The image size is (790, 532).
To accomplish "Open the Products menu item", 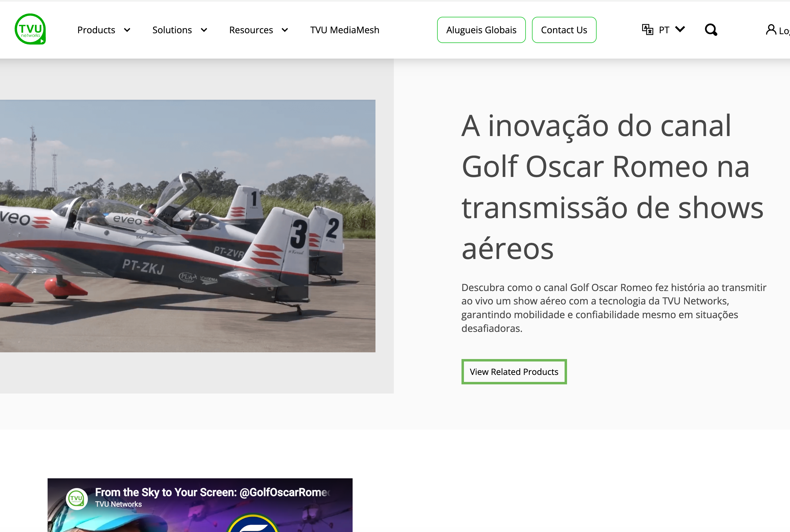I will click(x=96, y=30).
